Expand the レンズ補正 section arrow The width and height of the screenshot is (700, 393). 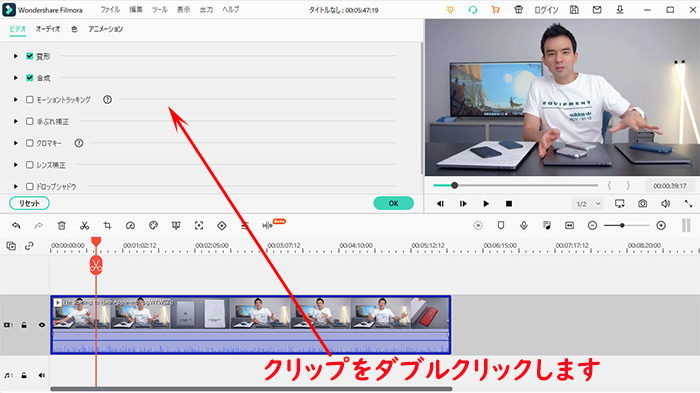16,165
